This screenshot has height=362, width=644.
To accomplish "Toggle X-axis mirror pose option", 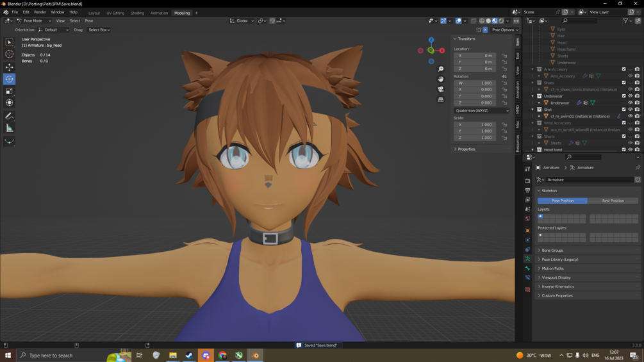I will (485, 29).
